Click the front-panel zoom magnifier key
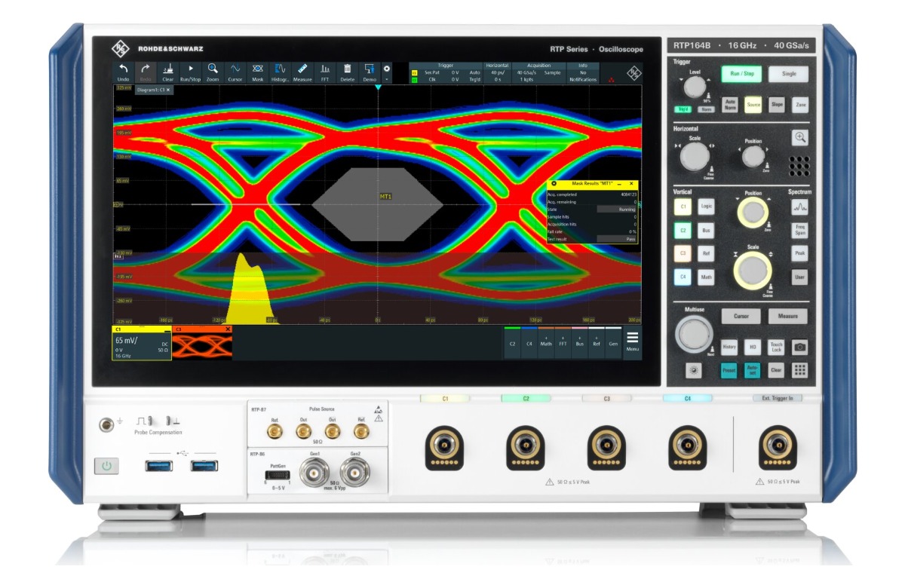This screenshot has height=588, width=905. coord(800,137)
